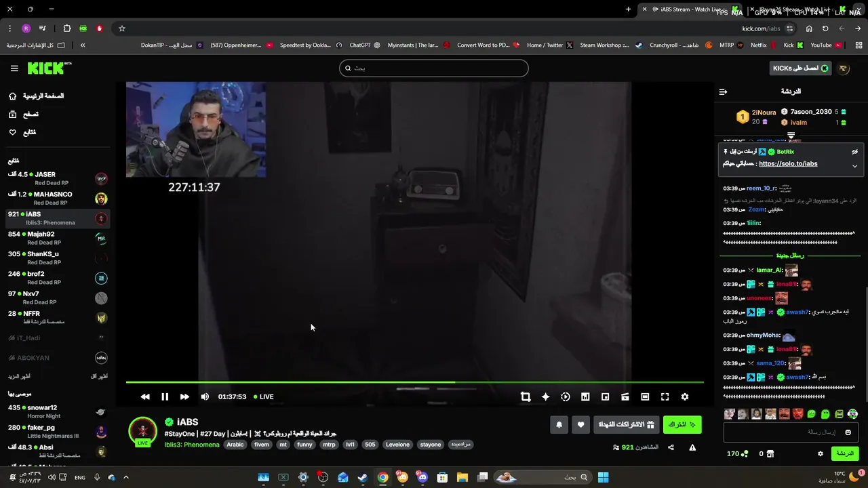Click the new messages رسائل جديدة divider
This screenshot has width=868, height=488.
[x=790, y=256]
